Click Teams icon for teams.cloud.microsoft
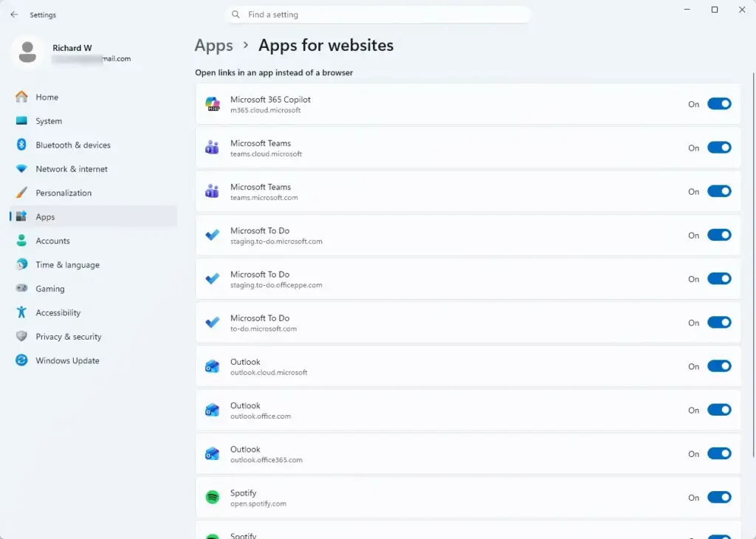 [212, 148]
